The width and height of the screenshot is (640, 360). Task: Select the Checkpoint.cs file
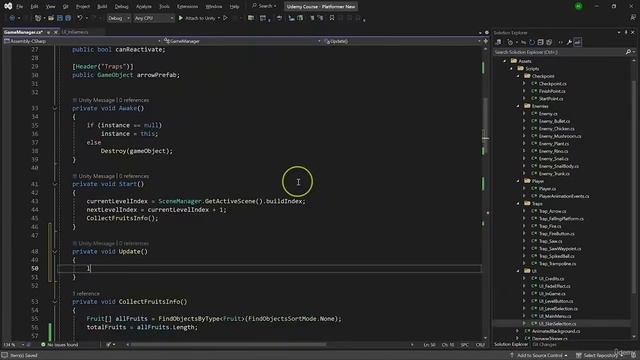tap(552, 84)
